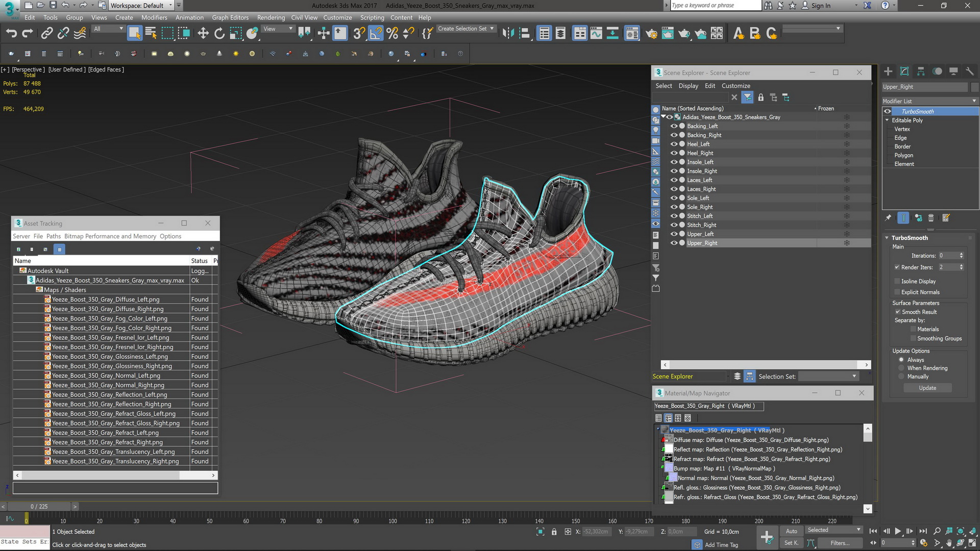980x551 pixels.
Task: Collapse the Editable Poly modifier tree
Action: 887,120
